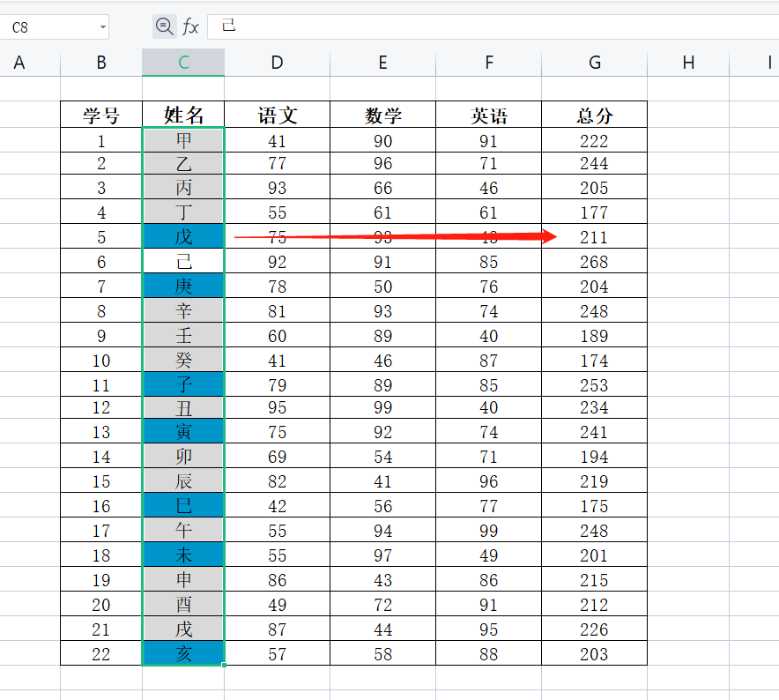Click 数学 score 99 for student 12
Image resolution: width=779 pixels, height=700 pixels.
pyautogui.click(x=383, y=407)
